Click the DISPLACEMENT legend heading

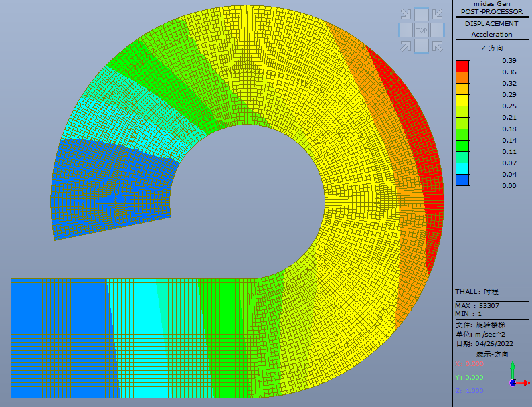[x=492, y=23]
